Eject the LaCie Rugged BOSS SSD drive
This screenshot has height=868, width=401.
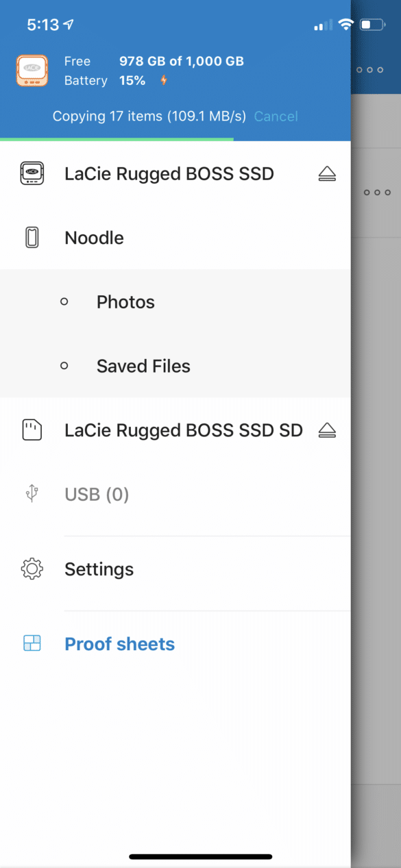[x=328, y=174]
